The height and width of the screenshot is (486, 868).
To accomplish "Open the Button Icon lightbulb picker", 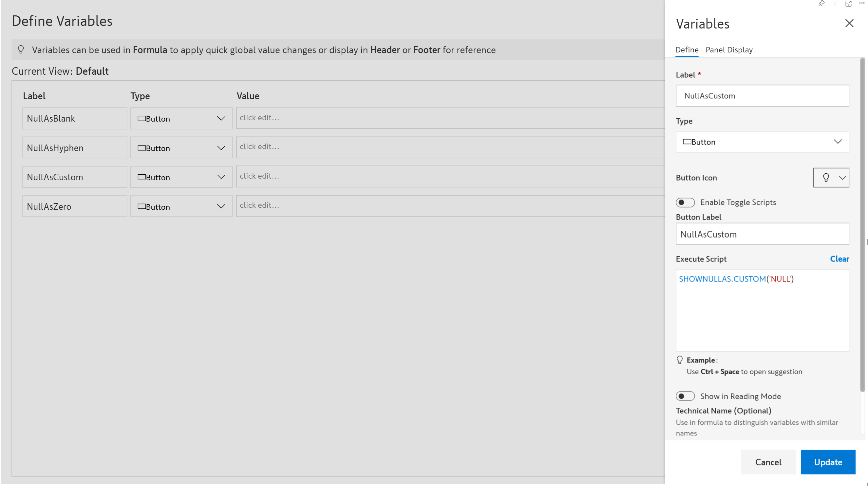I will [831, 178].
